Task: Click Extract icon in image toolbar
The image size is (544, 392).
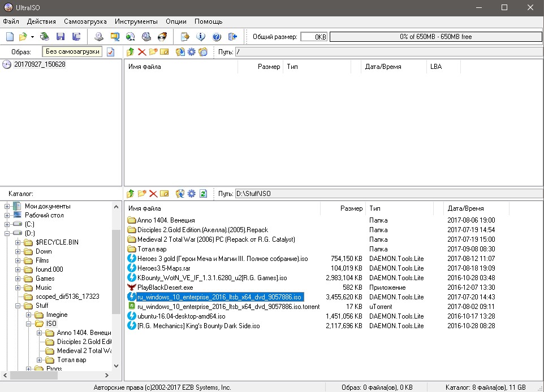Action: pyautogui.click(x=180, y=52)
